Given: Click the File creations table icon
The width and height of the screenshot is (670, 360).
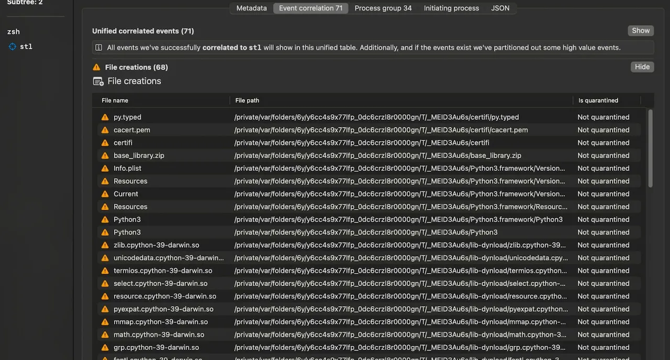Looking at the screenshot, I should tap(98, 81).
